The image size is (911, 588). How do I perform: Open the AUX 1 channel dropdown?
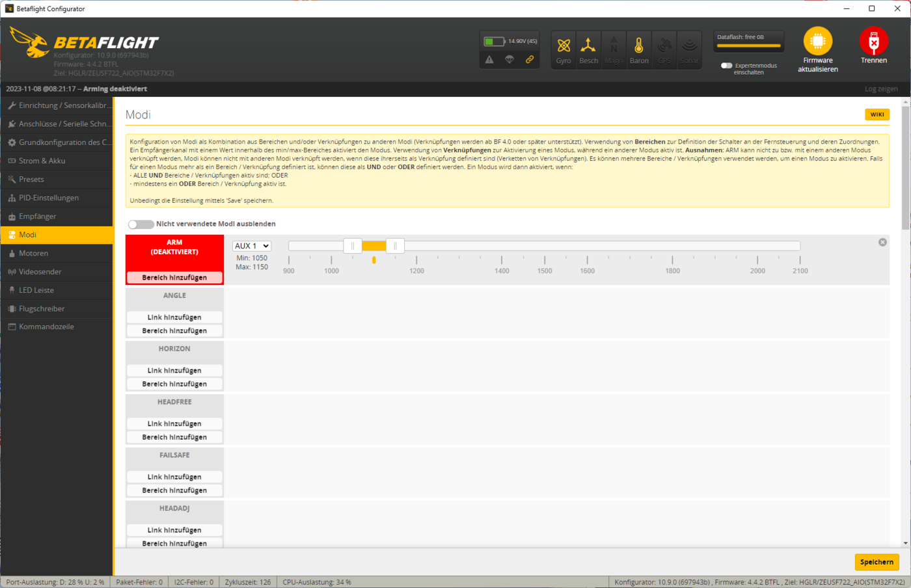(252, 246)
